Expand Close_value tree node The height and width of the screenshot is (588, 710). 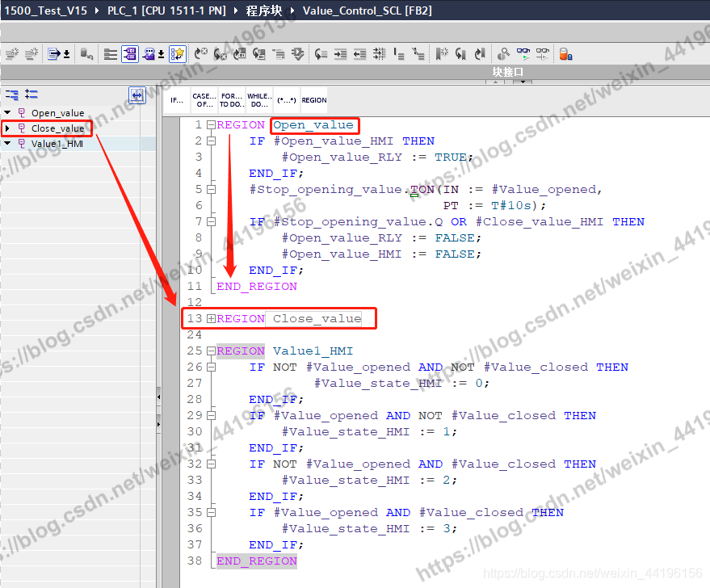tap(7, 128)
